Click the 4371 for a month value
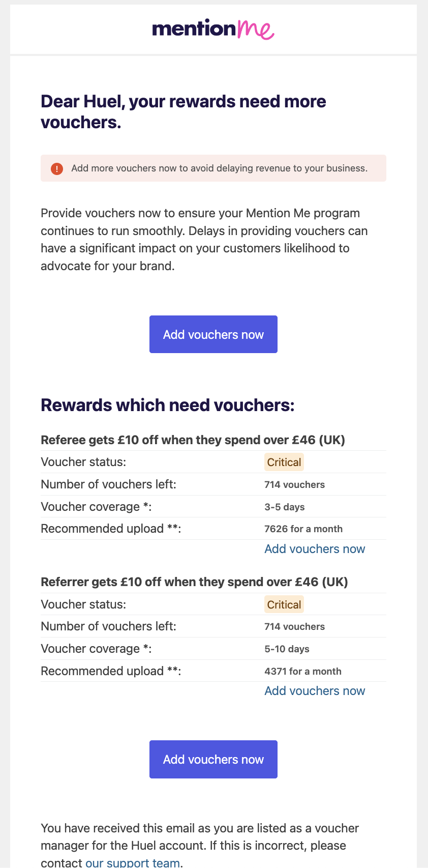The width and height of the screenshot is (428, 868). (303, 671)
